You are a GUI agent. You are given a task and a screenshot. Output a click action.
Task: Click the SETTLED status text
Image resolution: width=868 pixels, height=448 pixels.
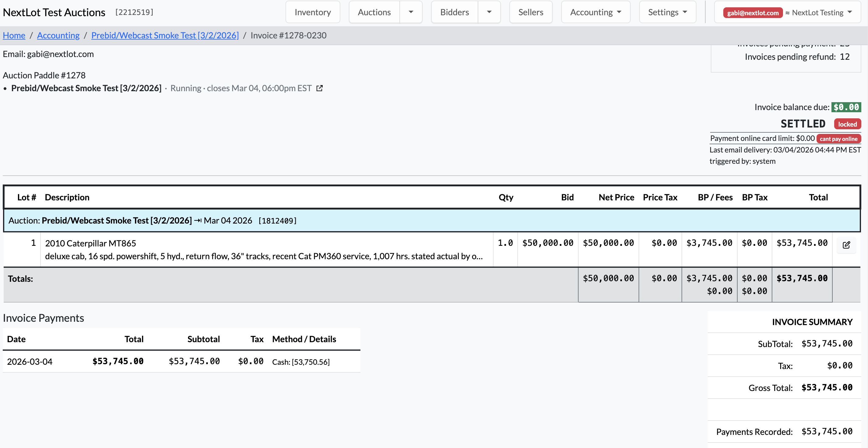(x=803, y=124)
